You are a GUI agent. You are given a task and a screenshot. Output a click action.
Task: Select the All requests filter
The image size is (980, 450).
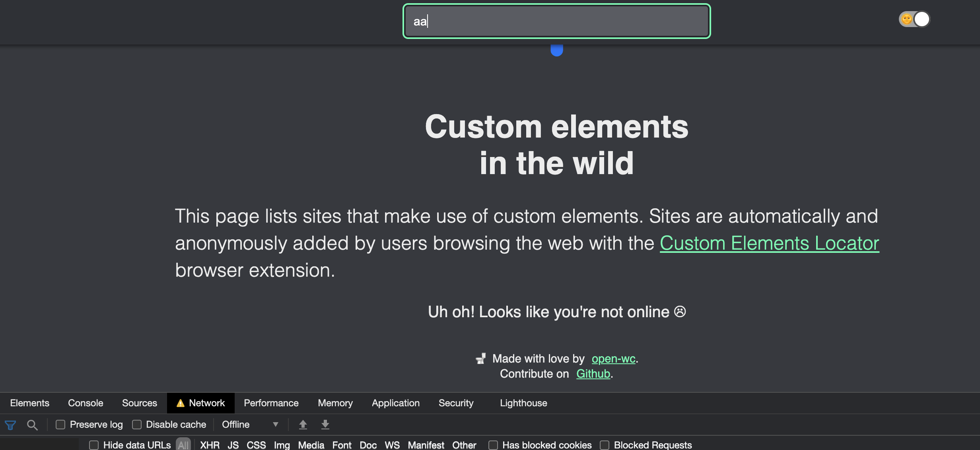(x=183, y=445)
